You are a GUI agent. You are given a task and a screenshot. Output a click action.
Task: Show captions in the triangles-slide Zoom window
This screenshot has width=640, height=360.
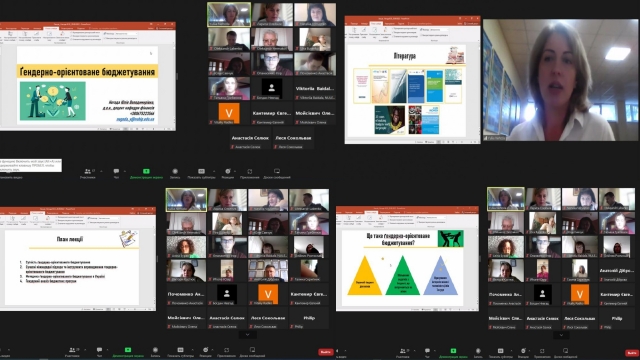click(x=500, y=353)
